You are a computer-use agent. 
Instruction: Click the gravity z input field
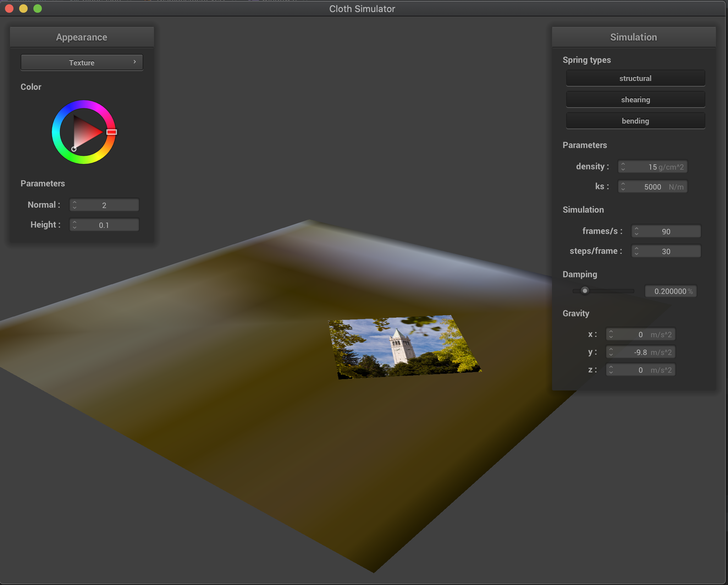[640, 370]
